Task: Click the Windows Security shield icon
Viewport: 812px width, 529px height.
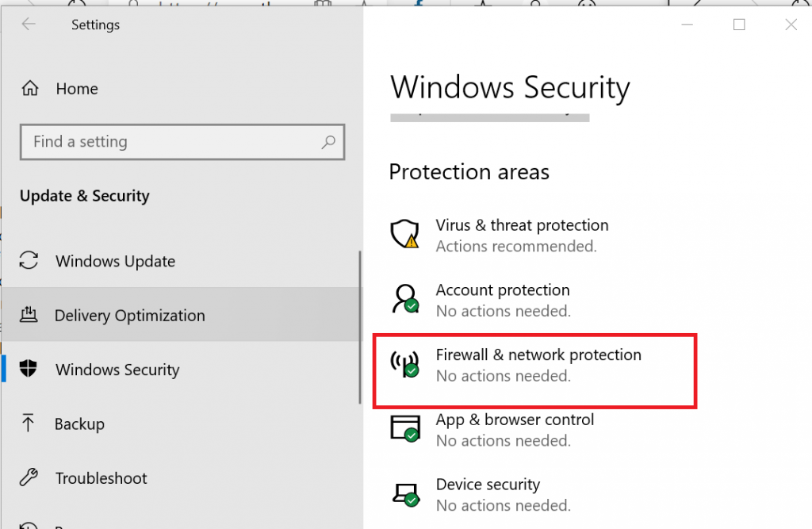Action: point(29,368)
